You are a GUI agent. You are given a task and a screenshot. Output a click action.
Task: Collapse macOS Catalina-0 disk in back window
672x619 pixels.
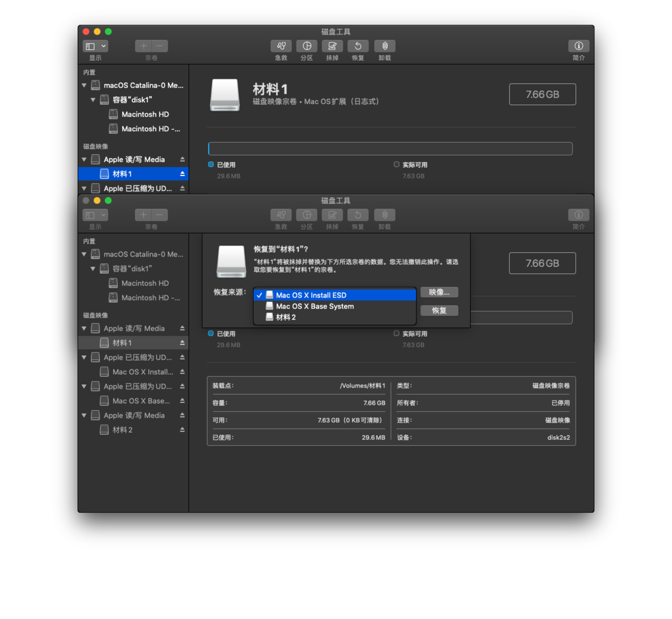tap(85, 85)
